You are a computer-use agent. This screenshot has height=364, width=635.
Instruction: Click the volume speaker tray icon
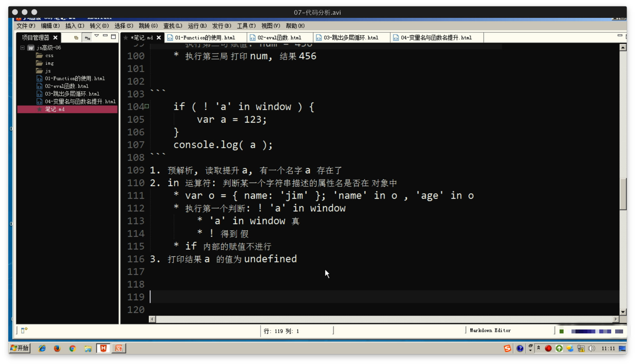[591, 349]
